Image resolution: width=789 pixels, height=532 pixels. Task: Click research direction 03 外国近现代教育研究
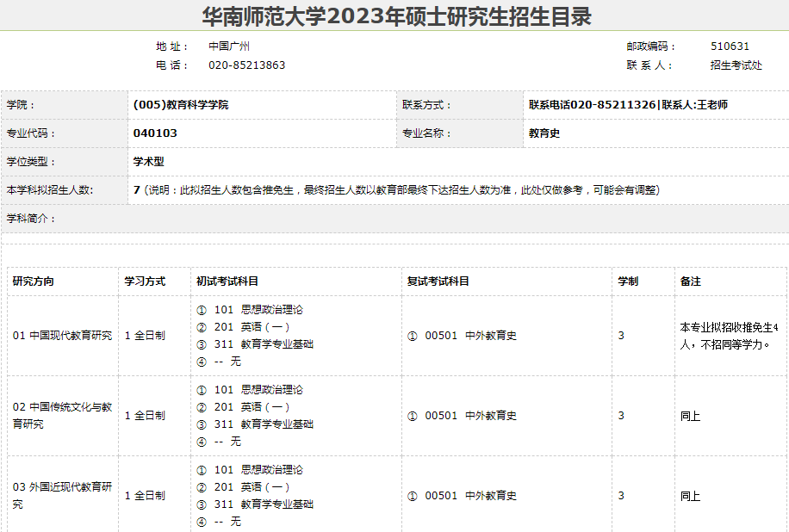pyautogui.click(x=62, y=495)
